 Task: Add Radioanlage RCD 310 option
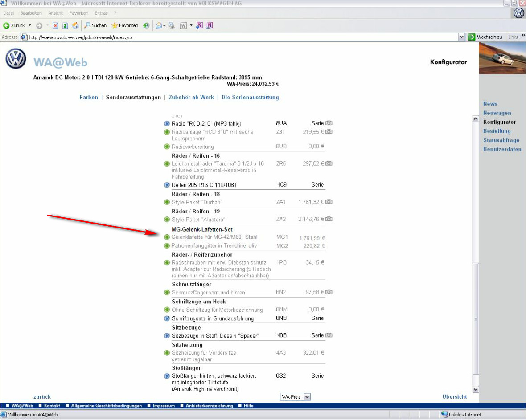pos(167,132)
